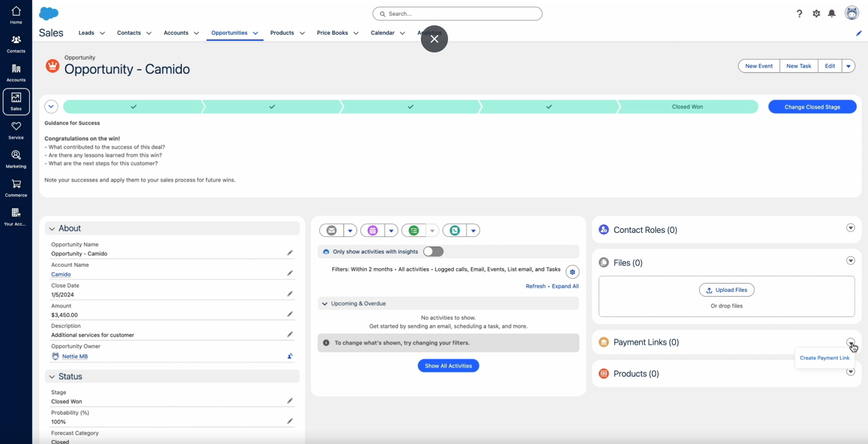Open the user profile avatar
This screenshot has width=868, height=444.
[852, 13]
